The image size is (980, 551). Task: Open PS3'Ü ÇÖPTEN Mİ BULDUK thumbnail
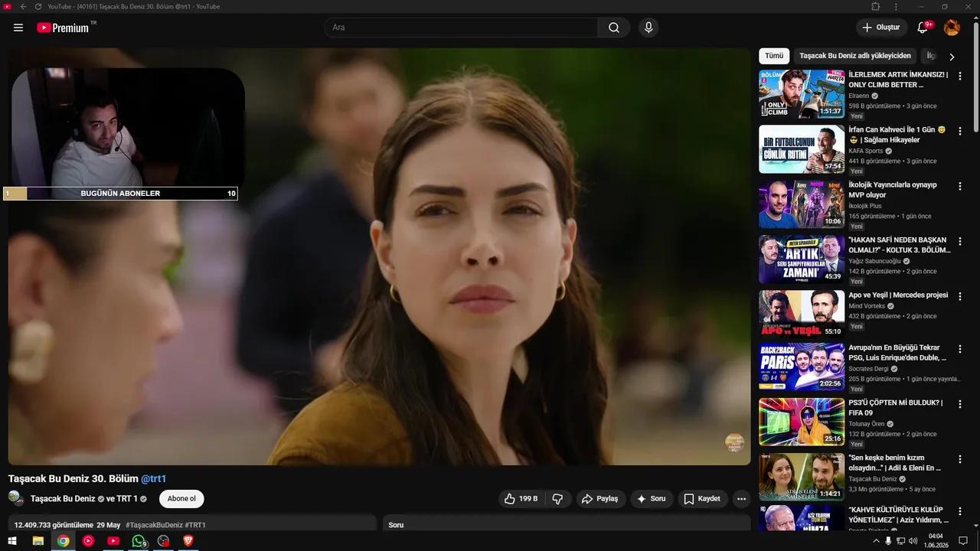pos(802,422)
